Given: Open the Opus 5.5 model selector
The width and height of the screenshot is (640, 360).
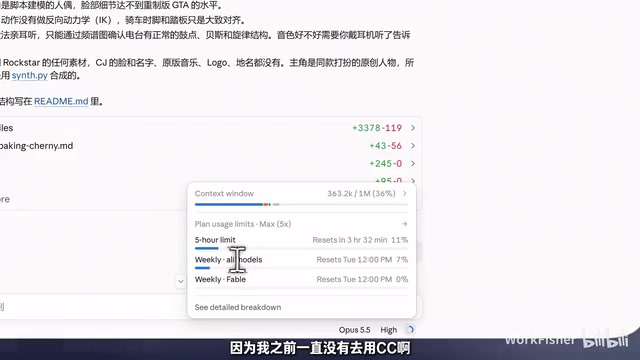Looking at the screenshot, I should 354,330.
